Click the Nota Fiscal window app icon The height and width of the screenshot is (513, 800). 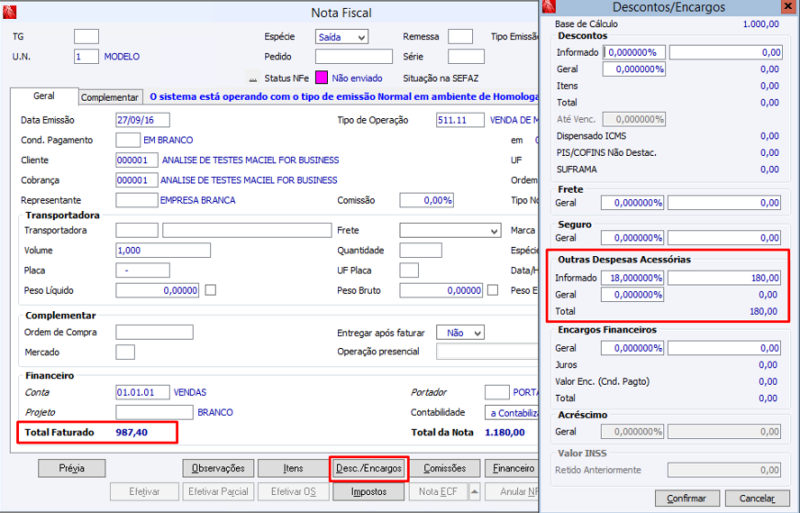pyautogui.click(x=9, y=12)
